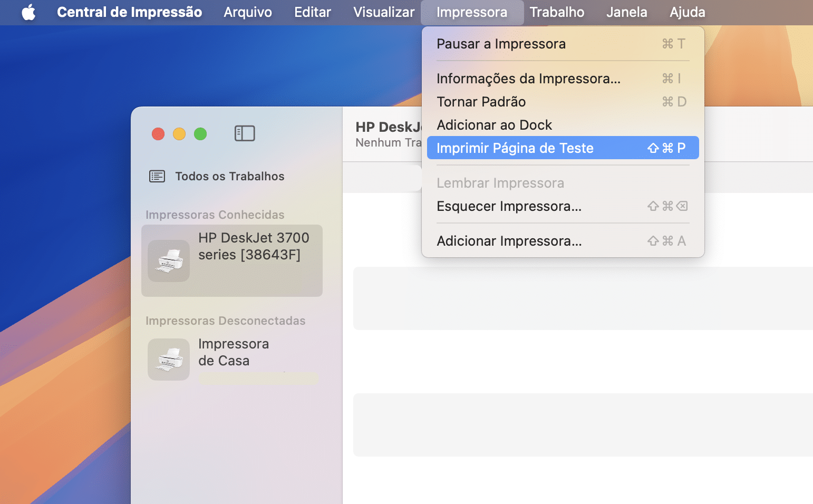The image size is (813, 504).
Task: Click the Todos os Trabalhos list icon
Action: (x=157, y=176)
